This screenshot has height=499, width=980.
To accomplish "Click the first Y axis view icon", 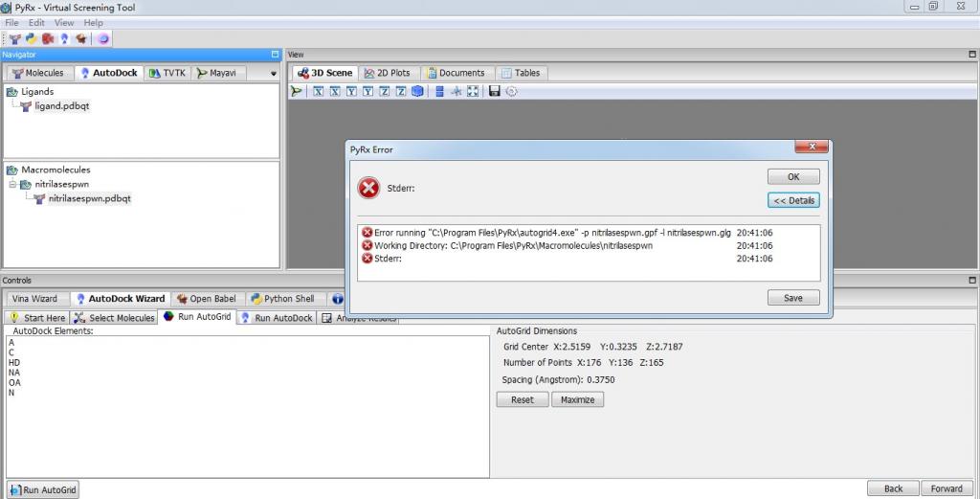I will [351, 91].
